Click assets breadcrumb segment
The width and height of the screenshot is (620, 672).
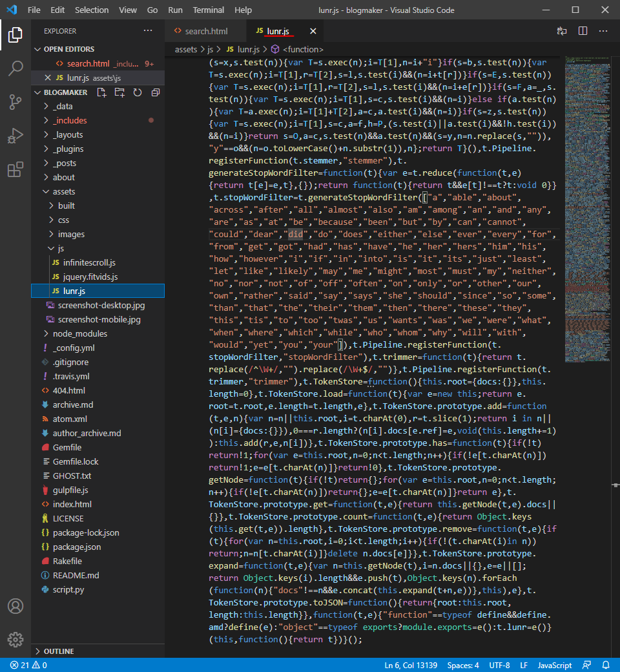coord(185,50)
